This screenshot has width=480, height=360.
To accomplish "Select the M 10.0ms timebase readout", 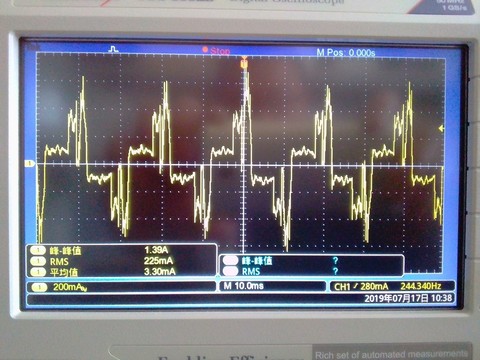I will click(244, 286).
